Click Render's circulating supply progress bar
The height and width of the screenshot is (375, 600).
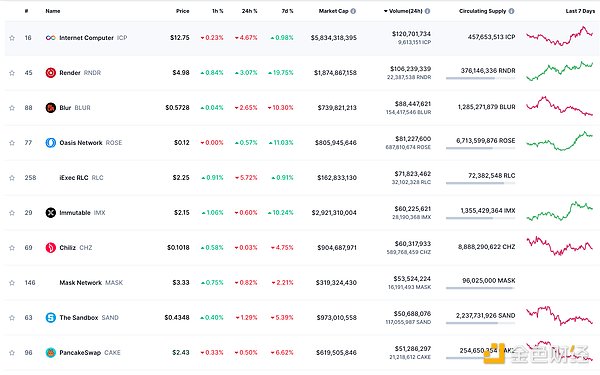point(481,78)
